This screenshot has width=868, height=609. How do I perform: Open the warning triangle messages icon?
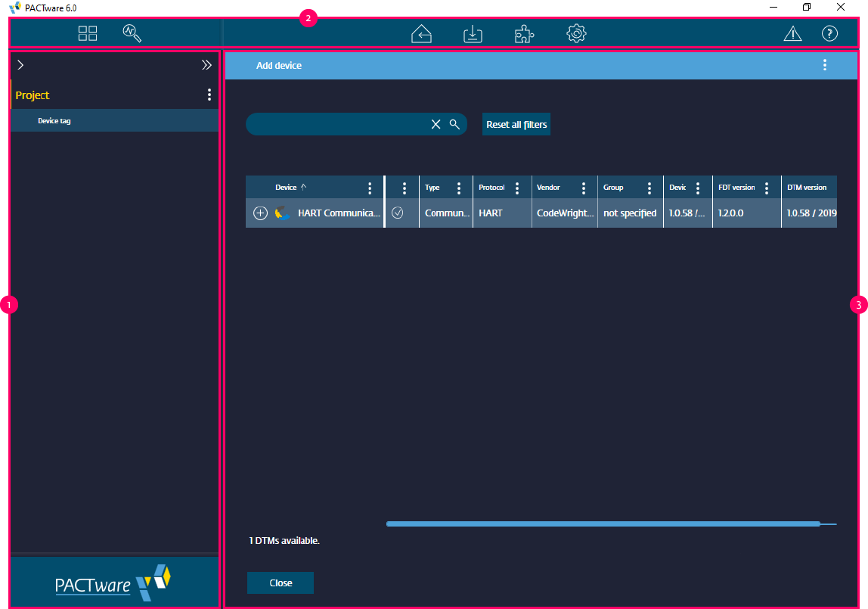[792, 34]
